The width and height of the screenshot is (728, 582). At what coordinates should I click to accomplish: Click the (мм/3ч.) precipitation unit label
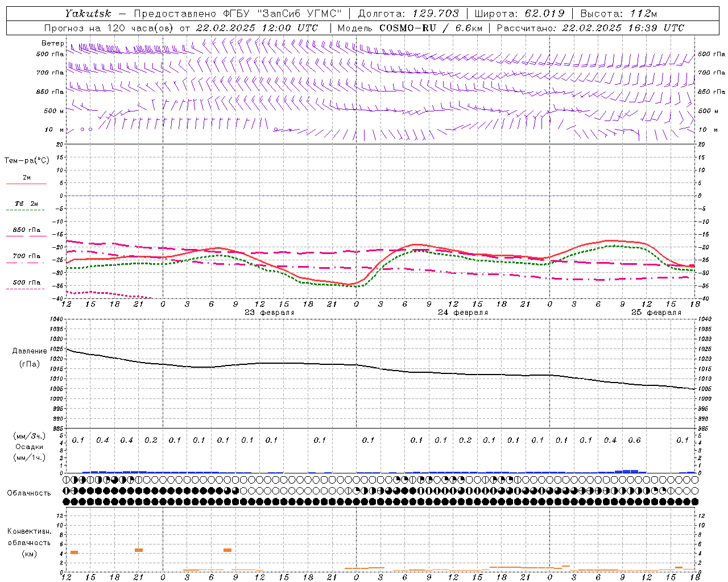coord(30,436)
